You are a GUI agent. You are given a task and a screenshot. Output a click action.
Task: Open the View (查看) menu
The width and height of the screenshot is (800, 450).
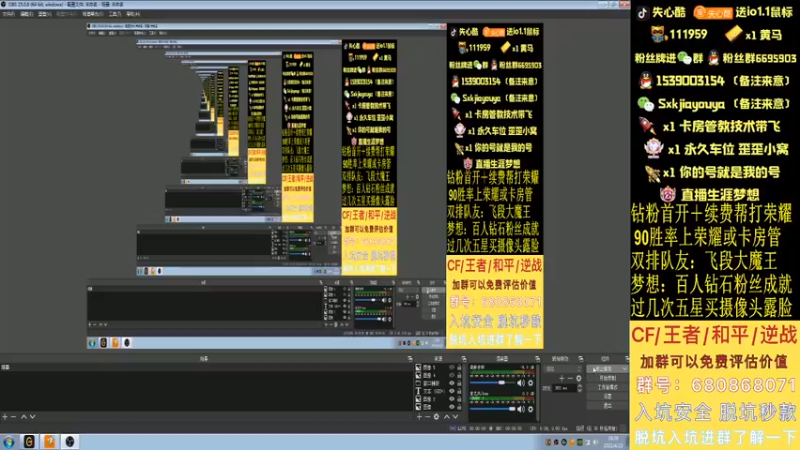pyautogui.click(x=45, y=14)
